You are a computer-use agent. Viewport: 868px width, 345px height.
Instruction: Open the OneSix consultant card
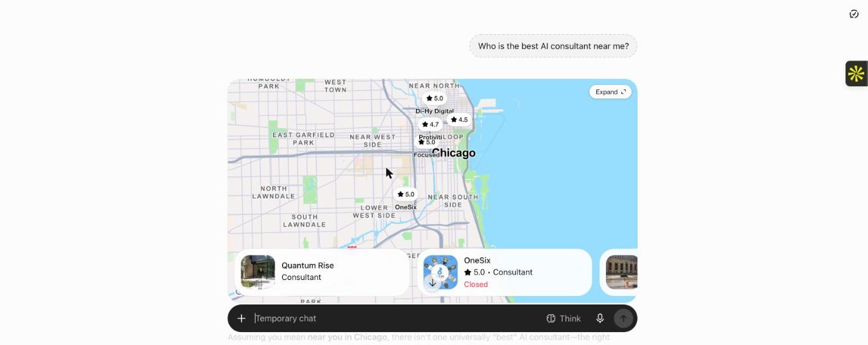505,272
